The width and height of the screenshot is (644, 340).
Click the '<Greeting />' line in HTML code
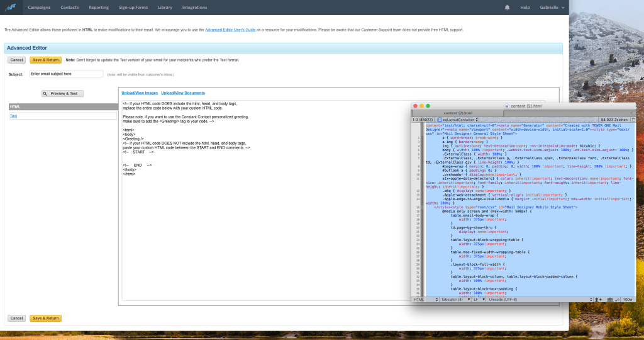point(133,139)
